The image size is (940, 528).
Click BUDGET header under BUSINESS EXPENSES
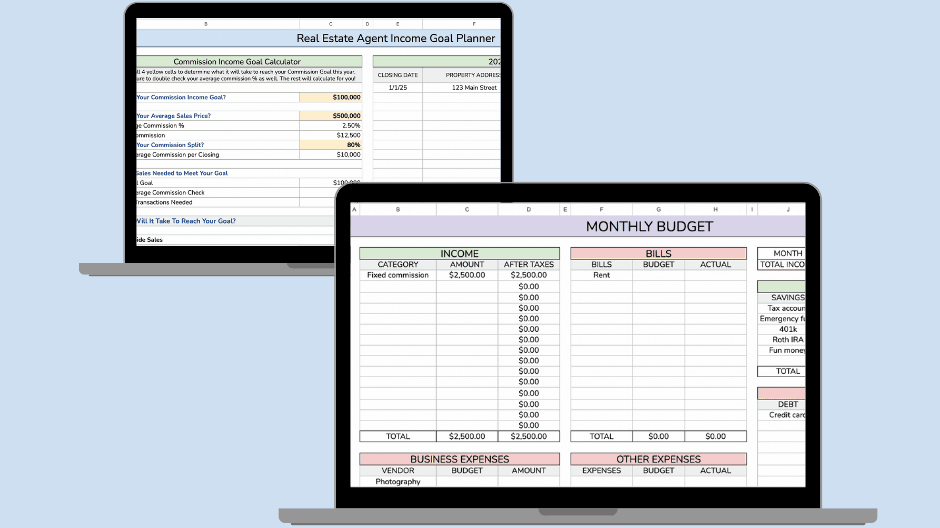[x=467, y=470]
